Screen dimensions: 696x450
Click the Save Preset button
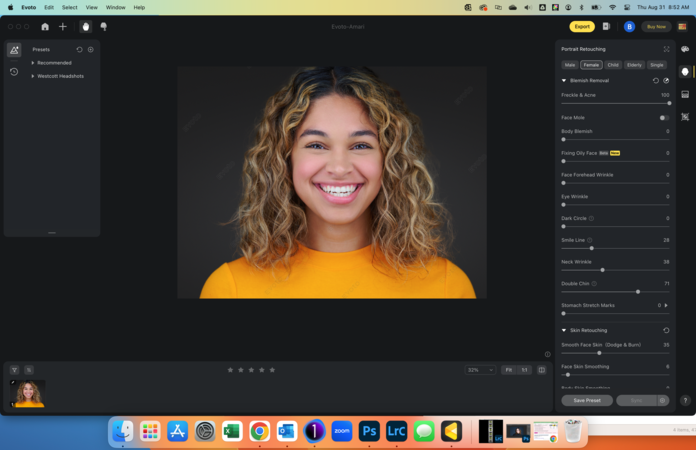point(587,400)
